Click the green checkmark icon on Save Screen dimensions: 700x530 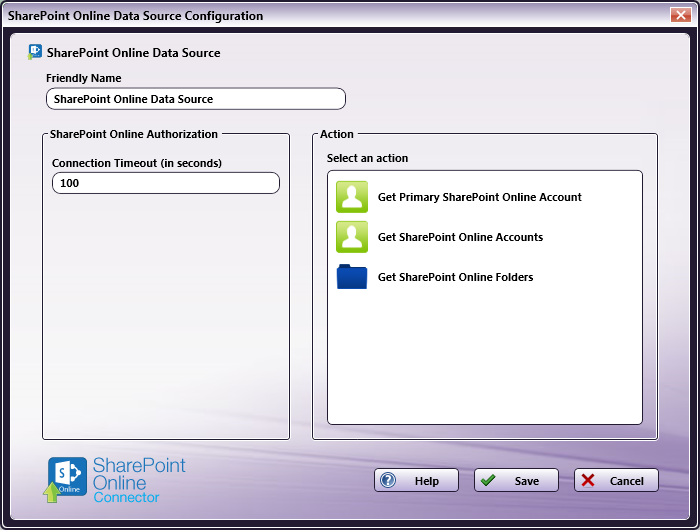point(488,480)
